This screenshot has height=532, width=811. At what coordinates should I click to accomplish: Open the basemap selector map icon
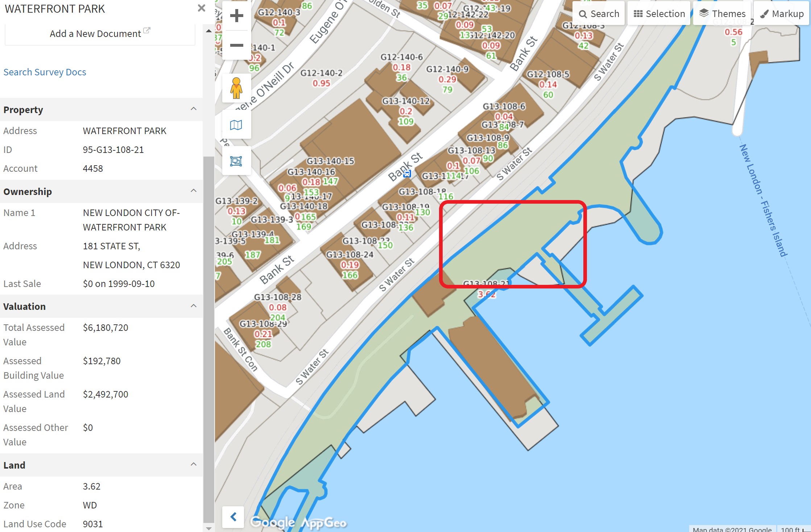pyautogui.click(x=236, y=125)
